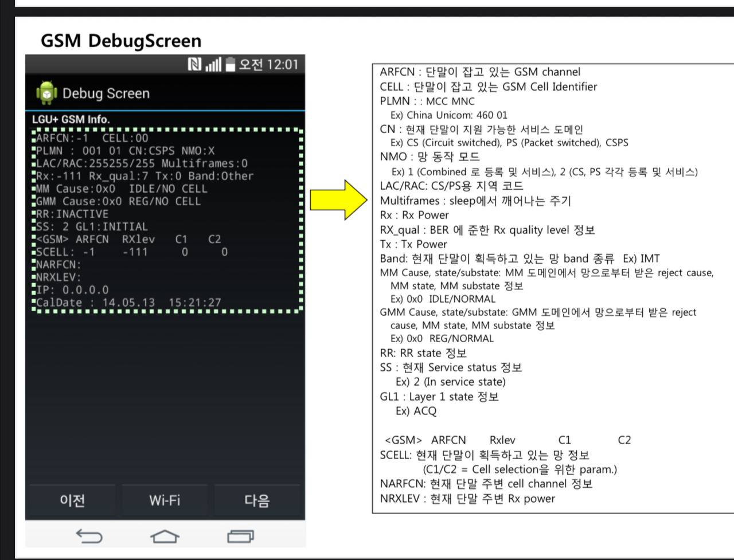
Task: Click the MM Cause:0x0 IDLE/NO CELL line
Action: click(122, 189)
